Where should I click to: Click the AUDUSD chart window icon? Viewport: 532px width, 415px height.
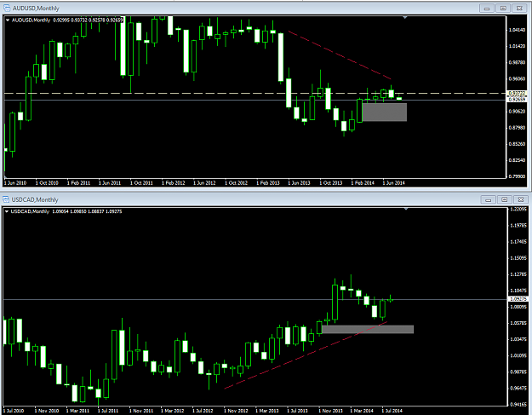point(7,9)
